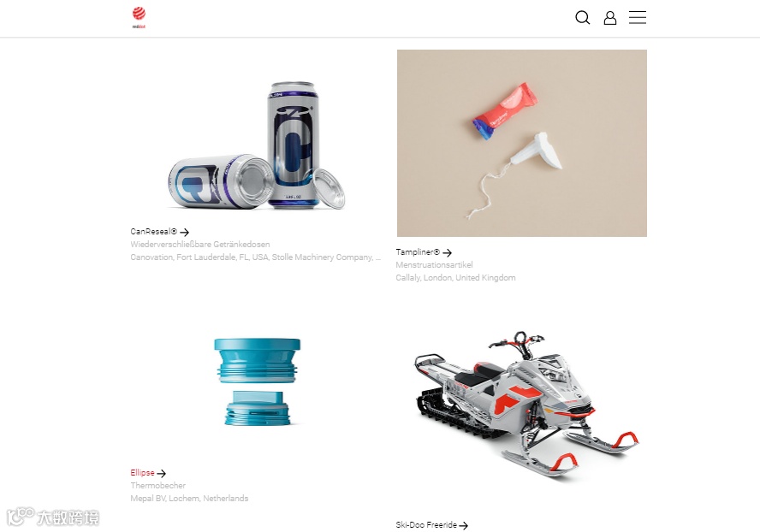Click the Callaly, London, United Kingdom text

pos(455,278)
